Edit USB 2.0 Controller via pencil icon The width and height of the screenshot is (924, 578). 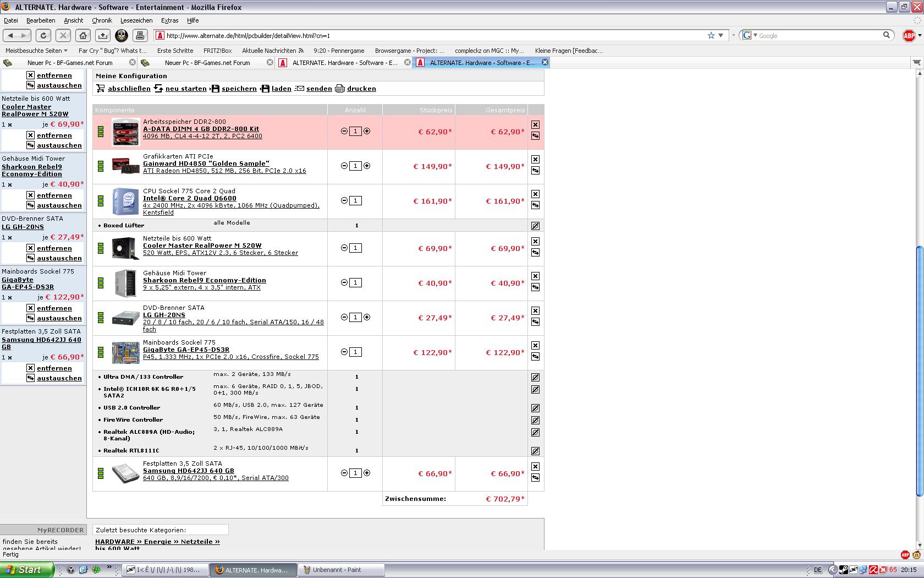(x=535, y=408)
